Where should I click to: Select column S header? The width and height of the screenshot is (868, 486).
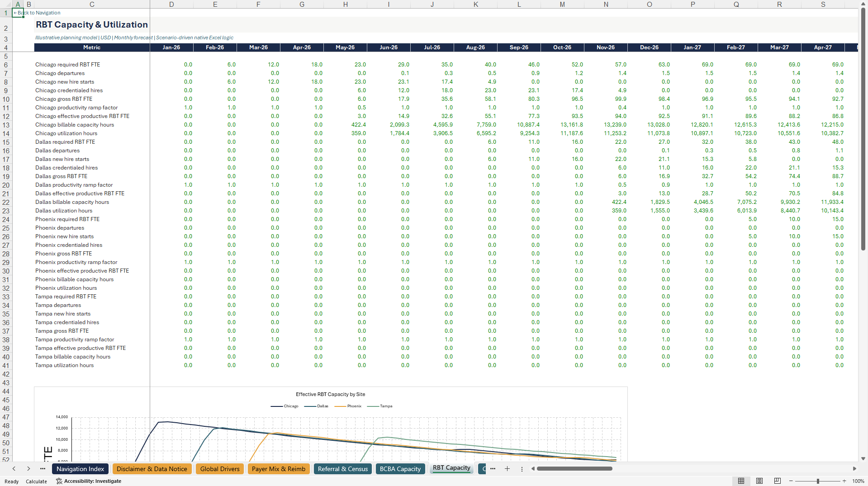coord(823,4)
